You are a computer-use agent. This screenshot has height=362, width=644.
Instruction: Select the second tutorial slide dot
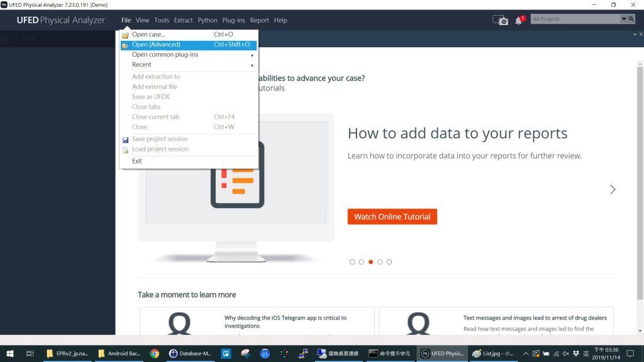362,262
